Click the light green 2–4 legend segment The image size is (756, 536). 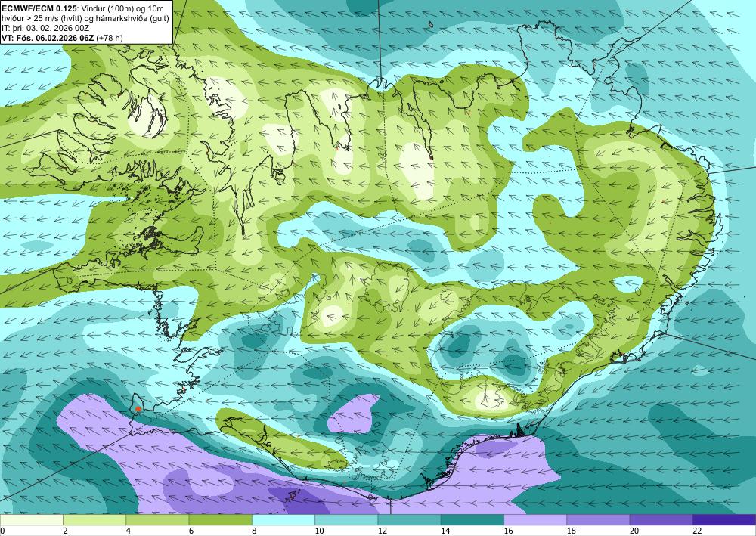point(94,520)
